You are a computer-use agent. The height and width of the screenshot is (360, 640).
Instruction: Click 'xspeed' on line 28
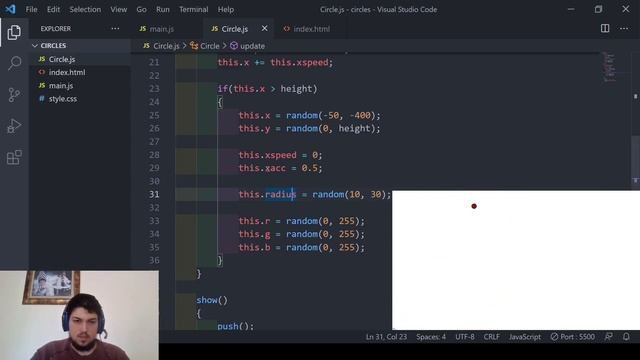tap(281, 155)
